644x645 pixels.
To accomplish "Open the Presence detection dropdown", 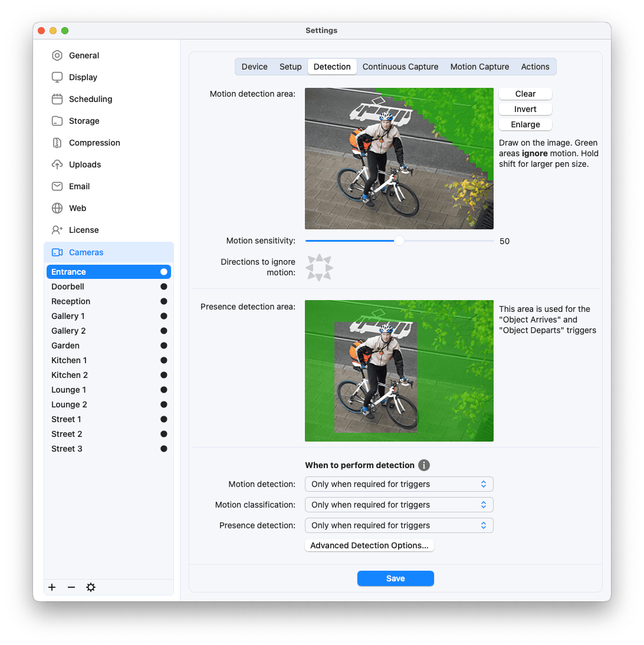I will 399,525.
